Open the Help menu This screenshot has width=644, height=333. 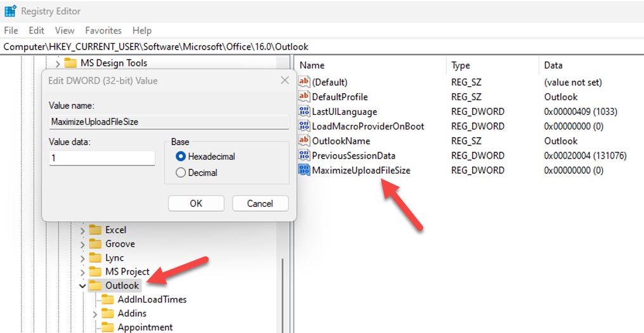coord(142,30)
